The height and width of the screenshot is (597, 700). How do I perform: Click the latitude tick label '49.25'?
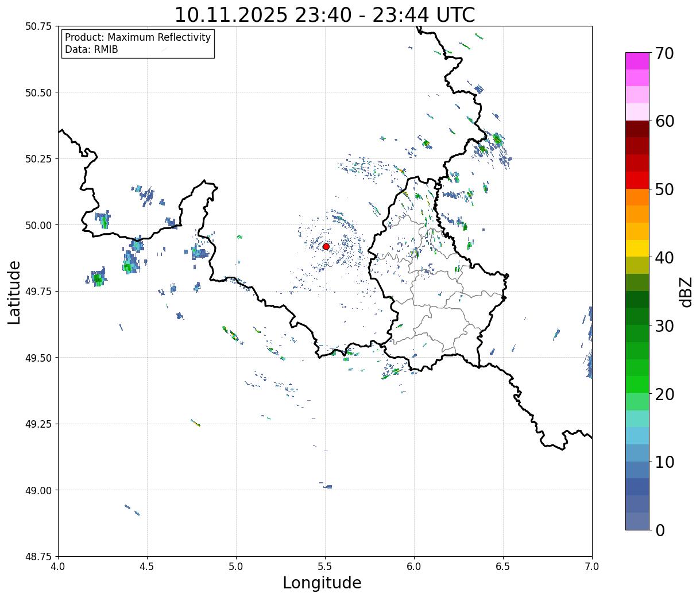[39, 424]
